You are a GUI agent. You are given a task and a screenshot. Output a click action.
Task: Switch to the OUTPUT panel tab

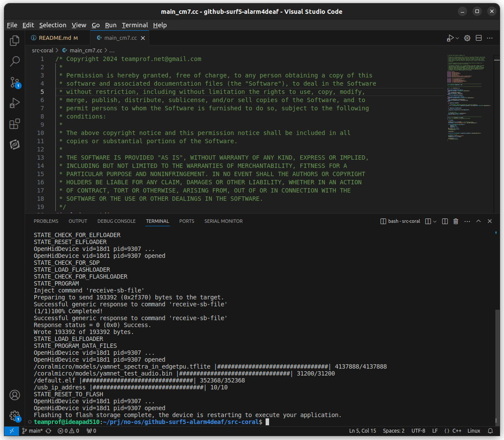point(78,221)
